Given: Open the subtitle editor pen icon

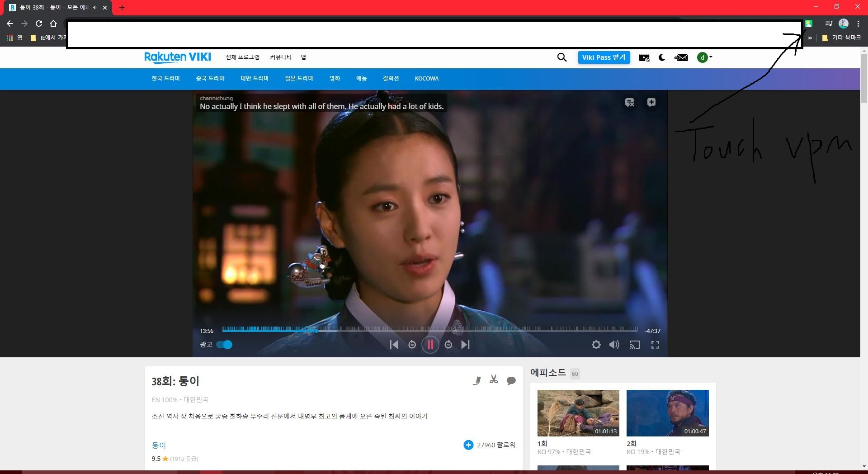Looking at the screenshot, I should [477, 380].
